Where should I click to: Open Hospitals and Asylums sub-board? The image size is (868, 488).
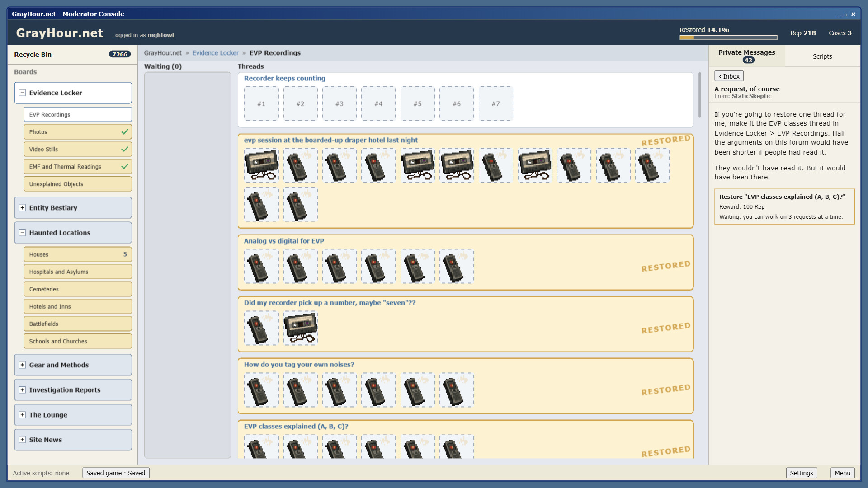click(x=78, y=272)
